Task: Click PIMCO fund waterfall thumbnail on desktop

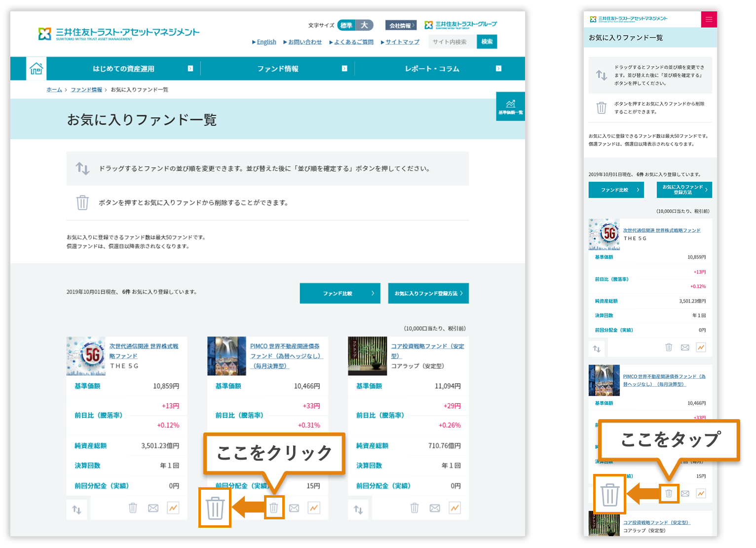Action: coord(227,356)
